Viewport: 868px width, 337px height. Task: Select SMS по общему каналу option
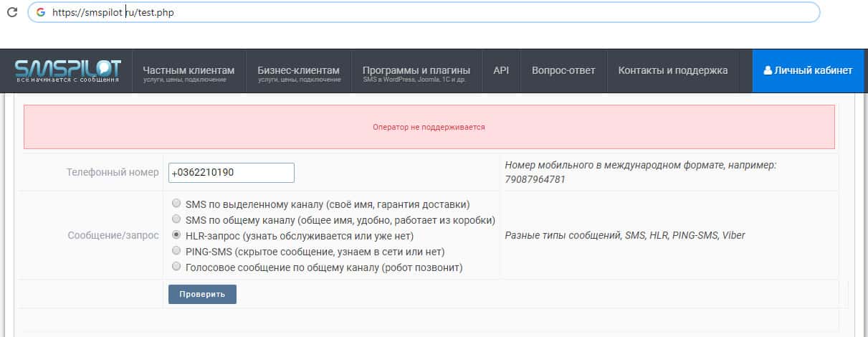point(176,219)
